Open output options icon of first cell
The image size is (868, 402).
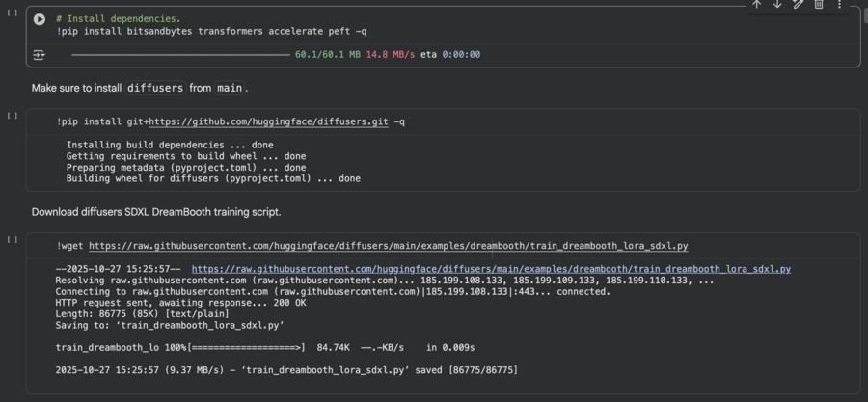(x=40, y=55)
